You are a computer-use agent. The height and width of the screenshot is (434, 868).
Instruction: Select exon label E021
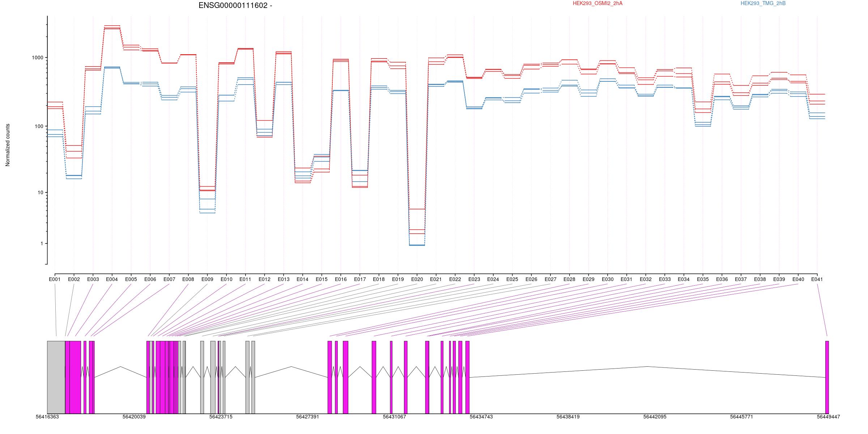pos(436,279)
